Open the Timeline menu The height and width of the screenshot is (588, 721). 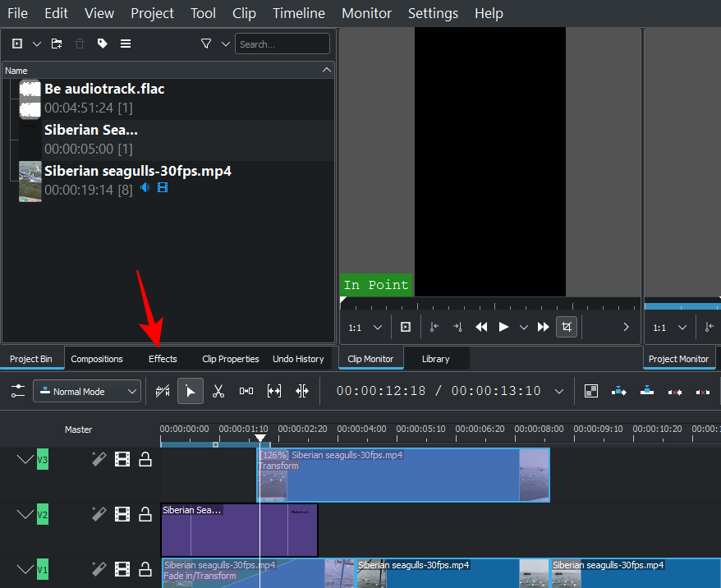299,13
